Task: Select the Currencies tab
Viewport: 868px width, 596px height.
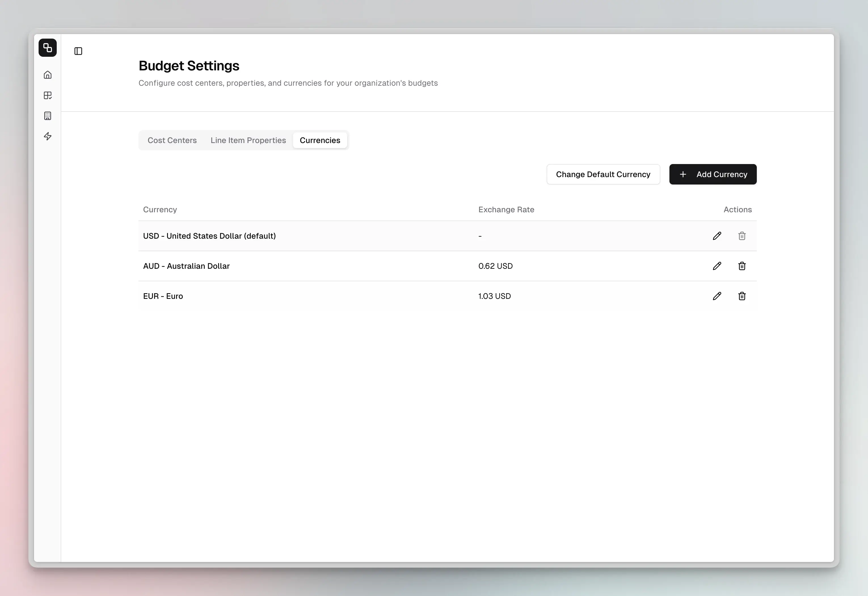Action: tap(320, 140)
